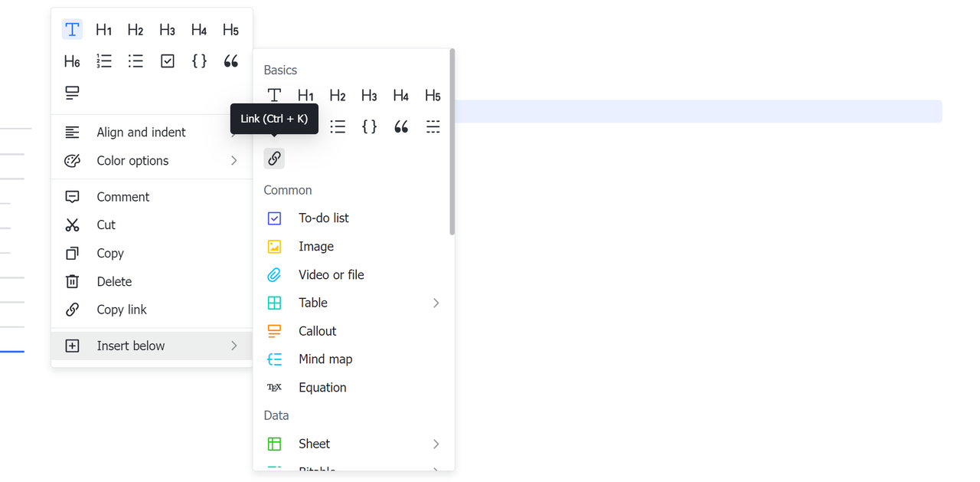The height and width of the screenshot is (482, 980).
Task: Insert code block from Basics section
Action: pos(370,126)
